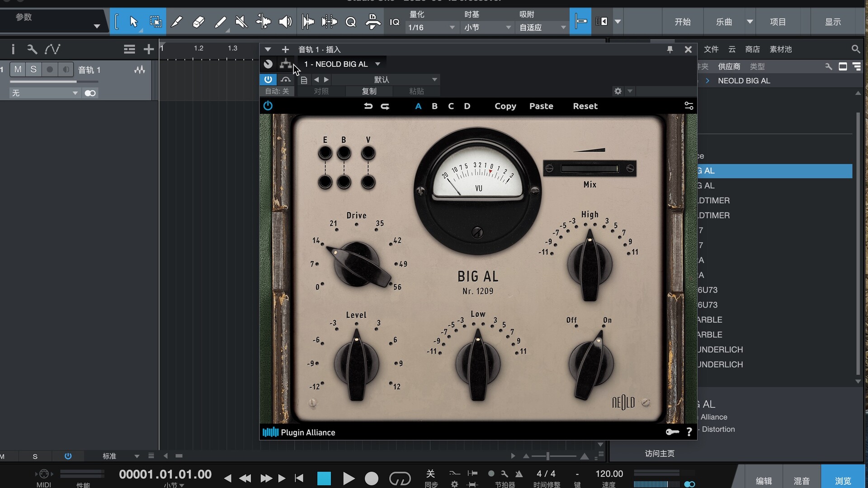Select the Mute tool

tap(241, 22)
